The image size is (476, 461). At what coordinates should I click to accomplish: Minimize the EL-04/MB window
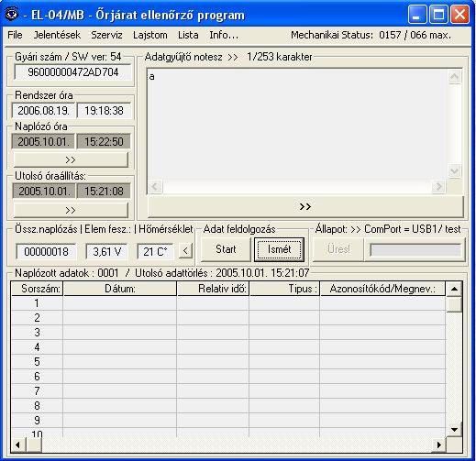pyautogui.click(x=417, y=15)
